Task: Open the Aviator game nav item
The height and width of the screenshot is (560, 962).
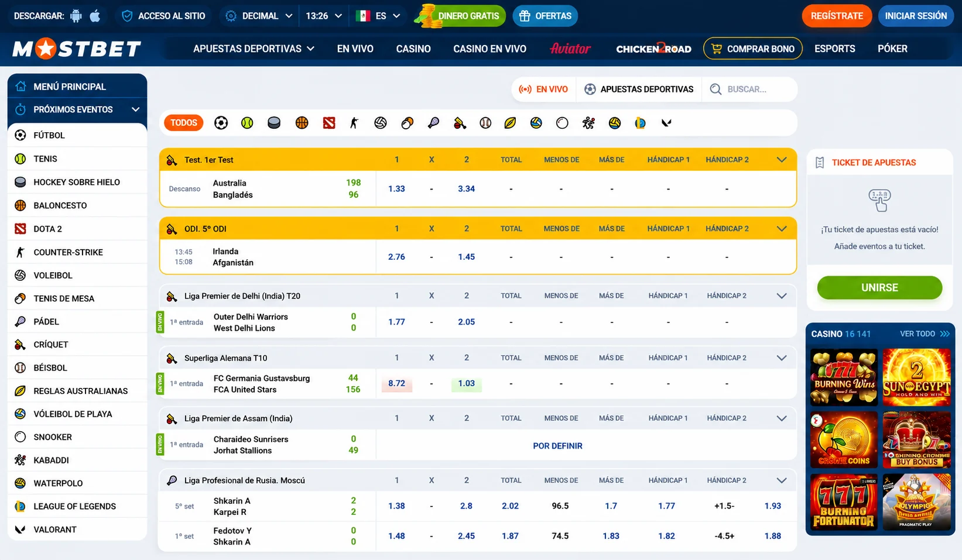Action: (570, 49)
